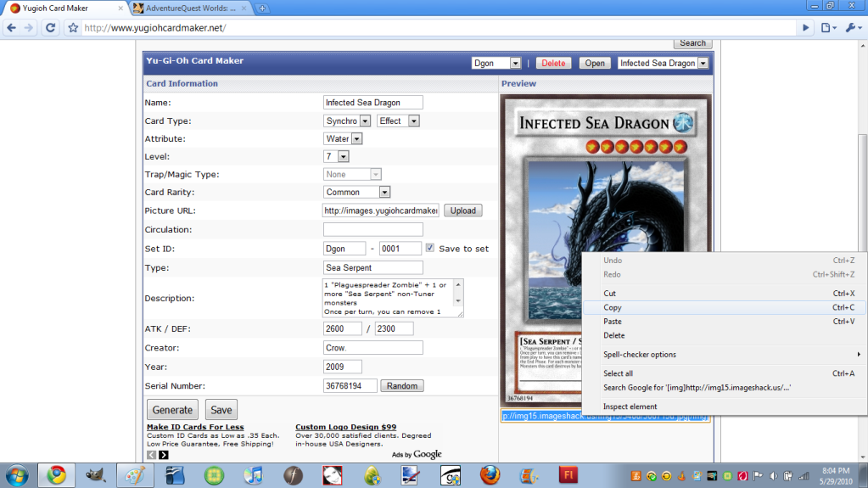The image size is (868, 488).
Task: Click the bookmark star in address bar
Action: (x=73, y=28)
